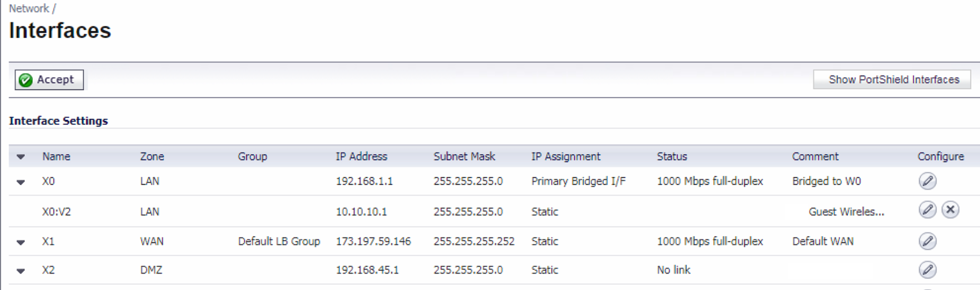
Task: Click the Zone column header
Action: click(x=152, y=157)
